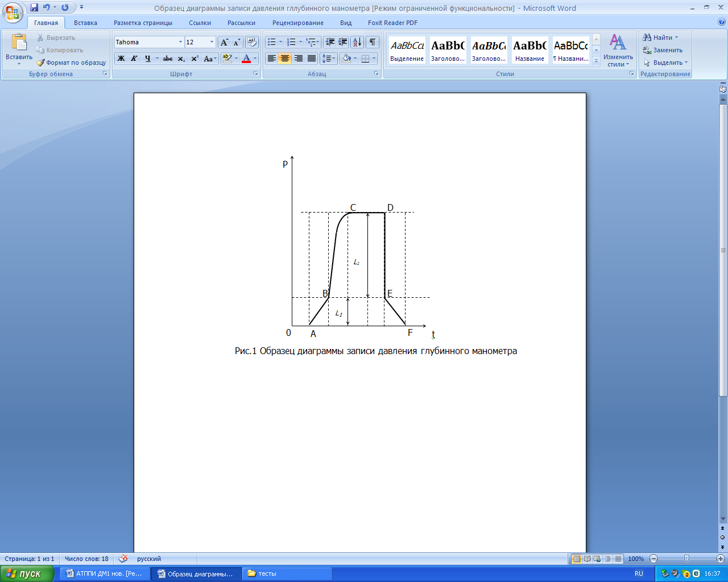
Task: Click the zoom slider handle
Action: (x=686, y=559)
